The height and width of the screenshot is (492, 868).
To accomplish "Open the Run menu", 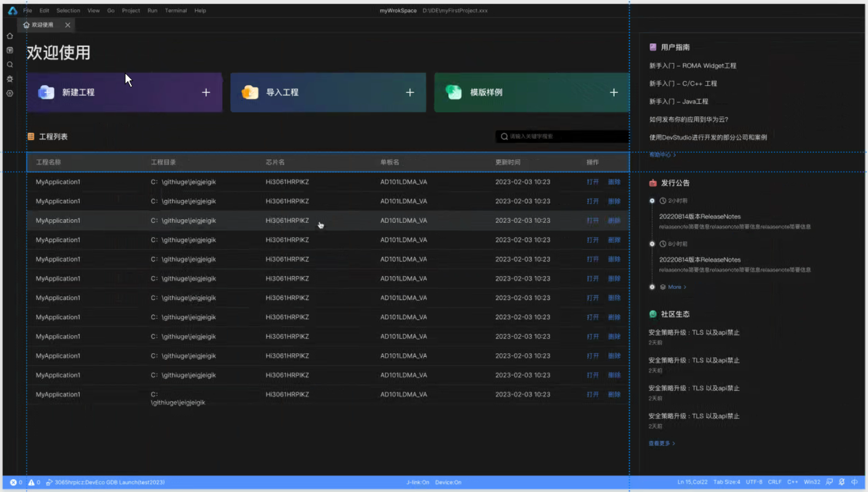I will 152,10.
